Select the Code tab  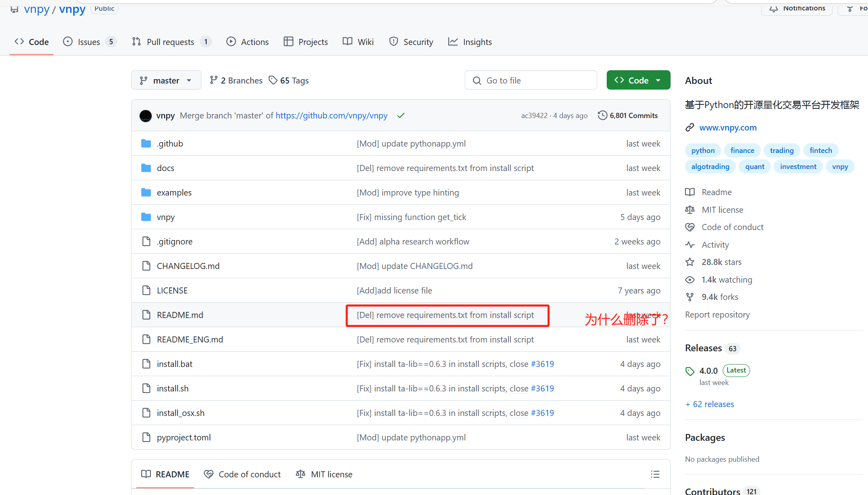31,42
